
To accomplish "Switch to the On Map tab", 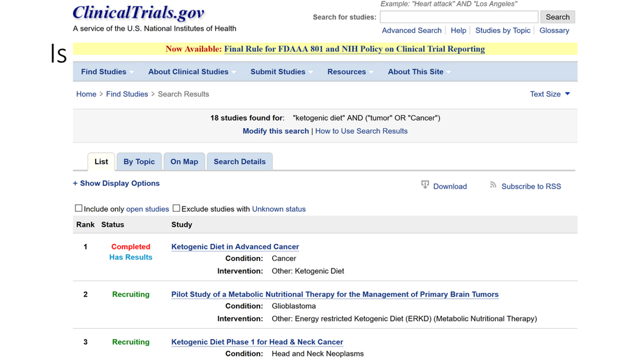I will pos(184,161).
